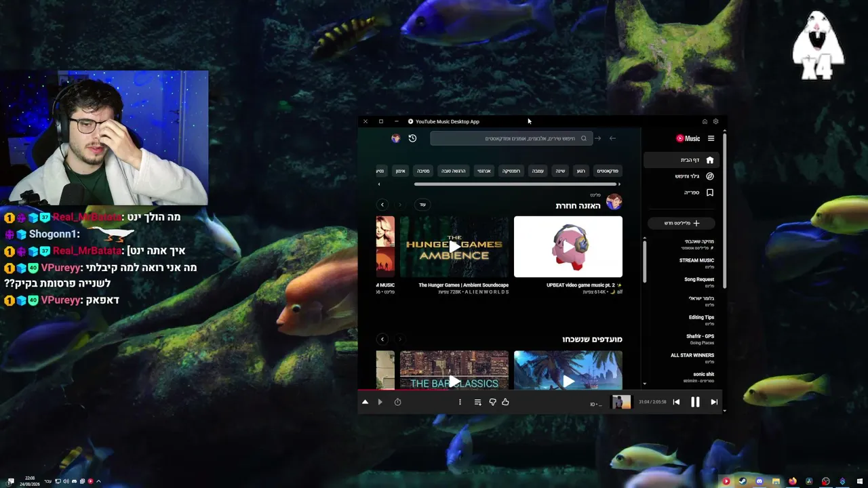Click the small play arrow beside the timer icon
The width and height of the screenshot is (868, 488).
[x=380, y=402]
